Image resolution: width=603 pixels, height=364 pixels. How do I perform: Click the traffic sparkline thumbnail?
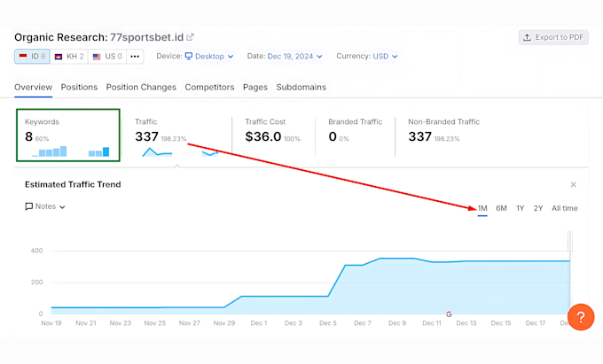point(180,152)
